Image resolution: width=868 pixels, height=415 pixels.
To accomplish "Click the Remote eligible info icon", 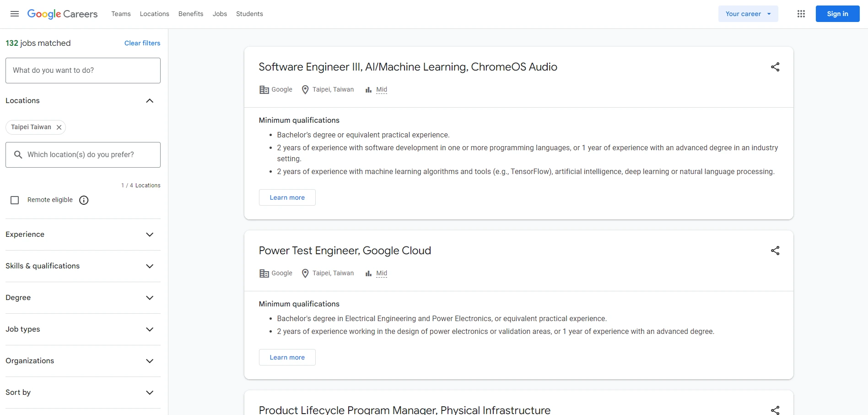I will [x=84, y=200].
